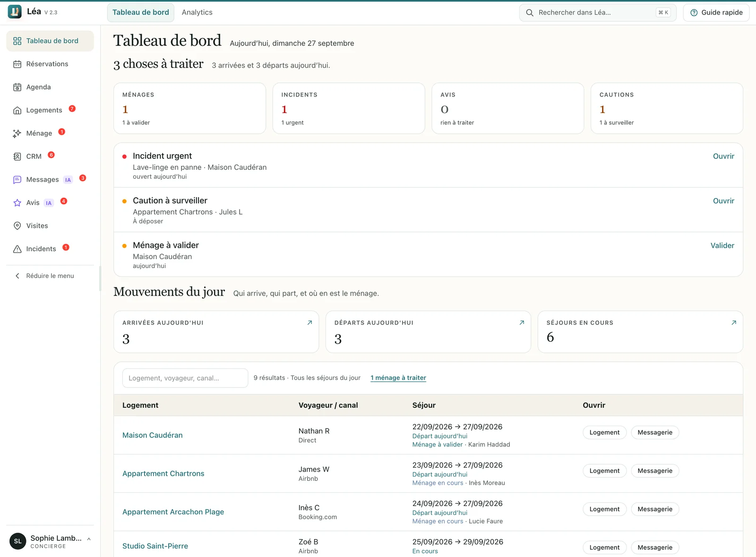Click the help icon in Guide rapide
This screenshot has width=756, height=557.
(x=694, y=13)
